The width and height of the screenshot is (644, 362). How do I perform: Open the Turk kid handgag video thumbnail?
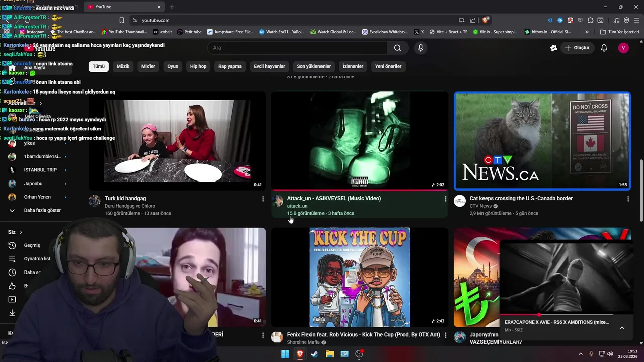coord(177,140)
